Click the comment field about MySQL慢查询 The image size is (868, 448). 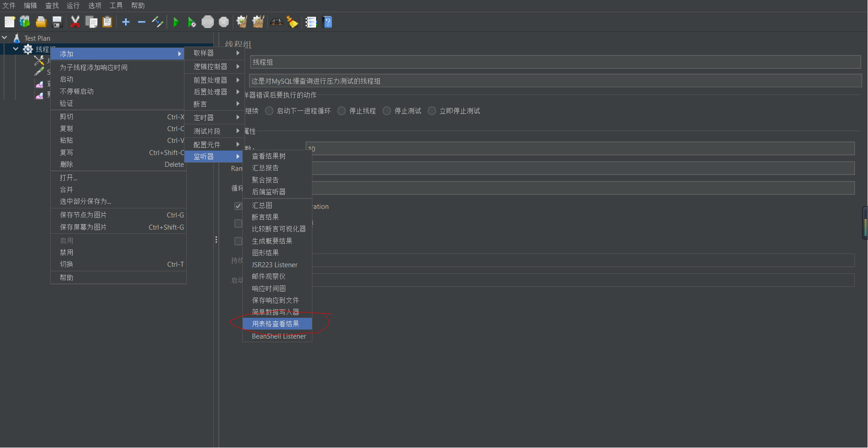coord(555,81)
